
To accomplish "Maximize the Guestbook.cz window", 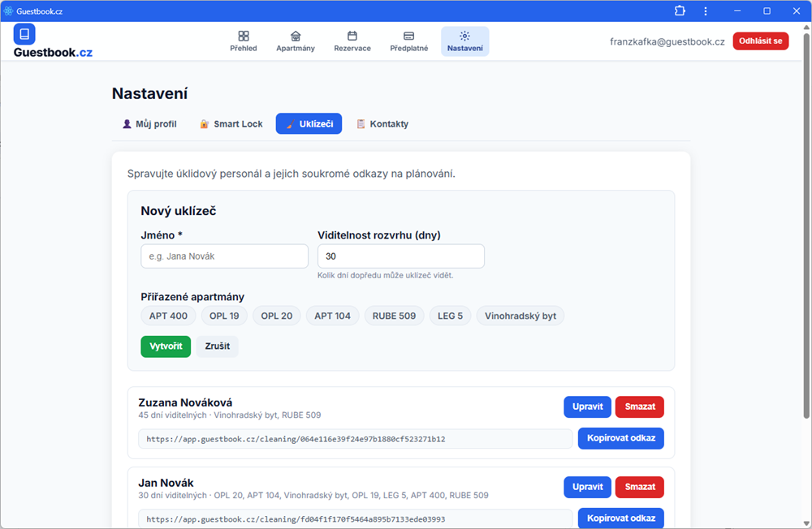I will 767,11.
